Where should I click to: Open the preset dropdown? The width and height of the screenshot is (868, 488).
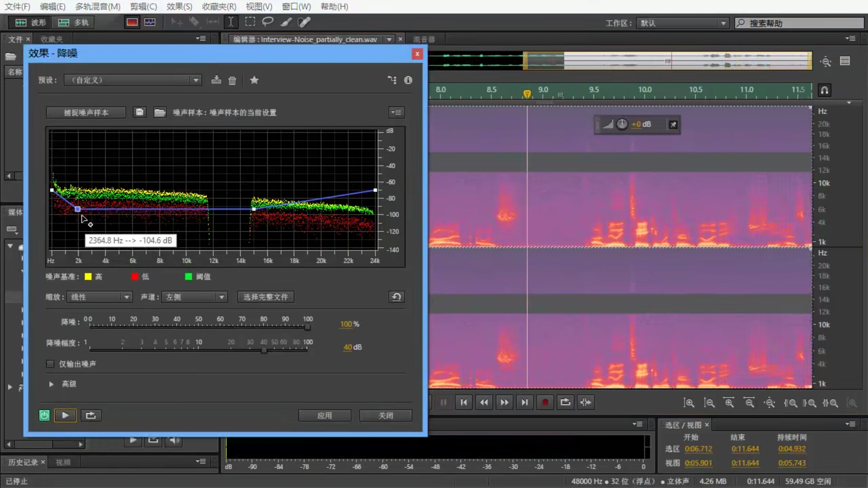132,80
